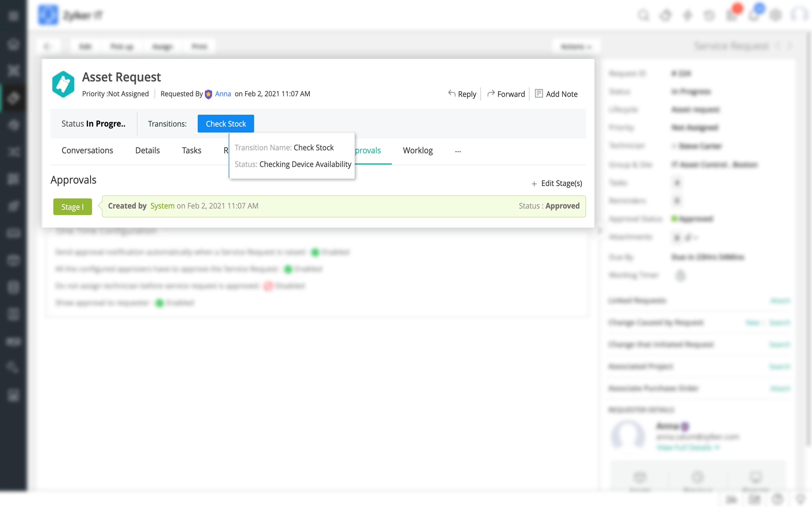Expand the more tabs ellipsis
812x507 pixels.
coord(458,151)
